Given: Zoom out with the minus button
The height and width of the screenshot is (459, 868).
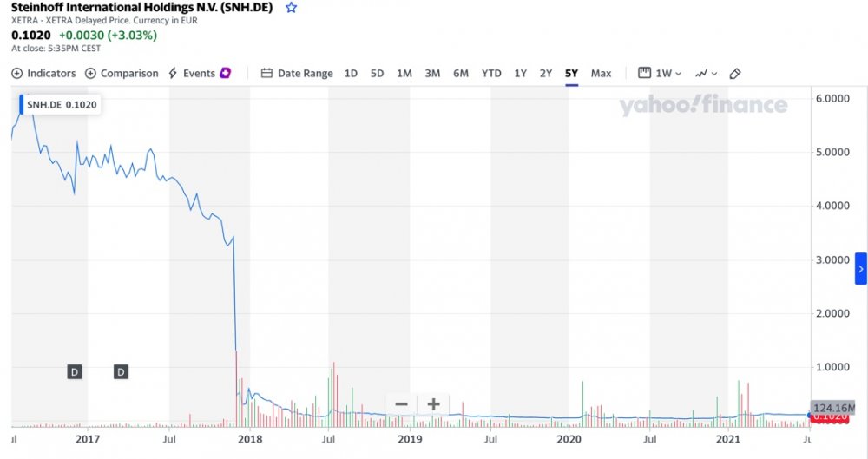Looking at the screenshot, I should coord(401,404).
